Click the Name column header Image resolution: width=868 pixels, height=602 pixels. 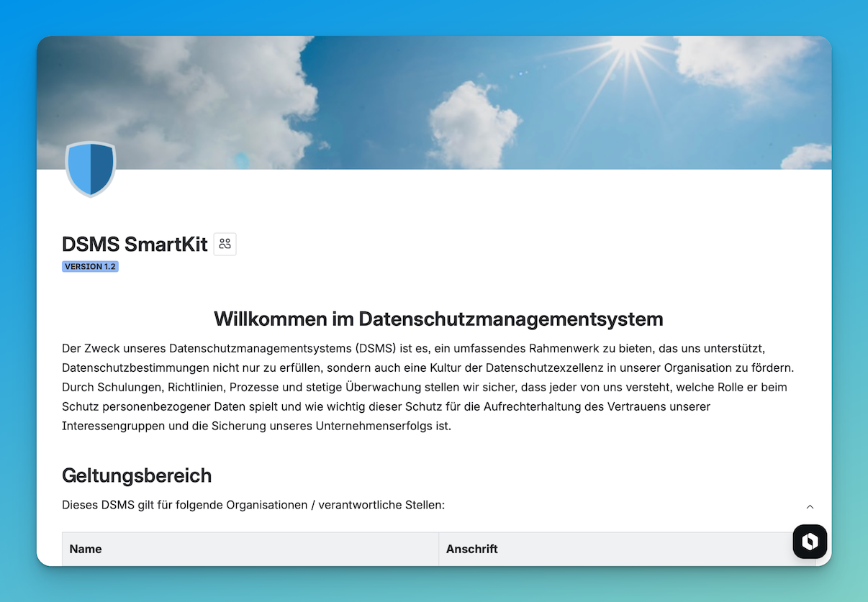tap(85, 549)
